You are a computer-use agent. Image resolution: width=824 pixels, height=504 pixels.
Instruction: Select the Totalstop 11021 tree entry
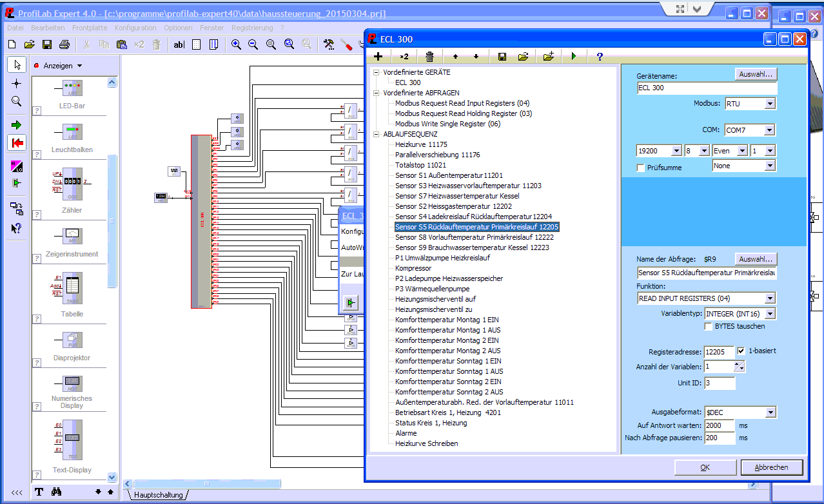tap(420, 165)
